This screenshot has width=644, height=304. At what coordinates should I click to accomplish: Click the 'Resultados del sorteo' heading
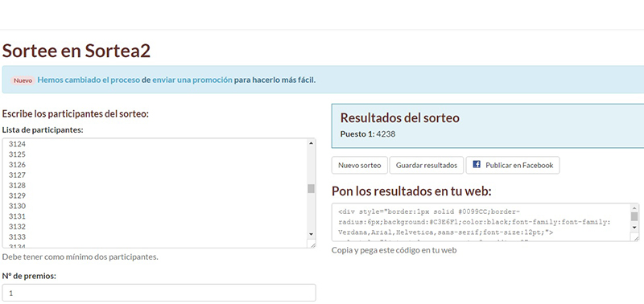(400, 118)
